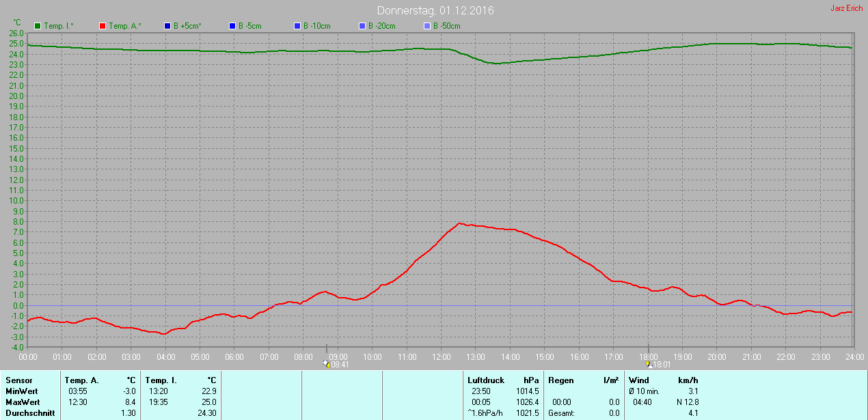Click the B -20cm legend square
The image size is (868, 420).
coord(362,26)
